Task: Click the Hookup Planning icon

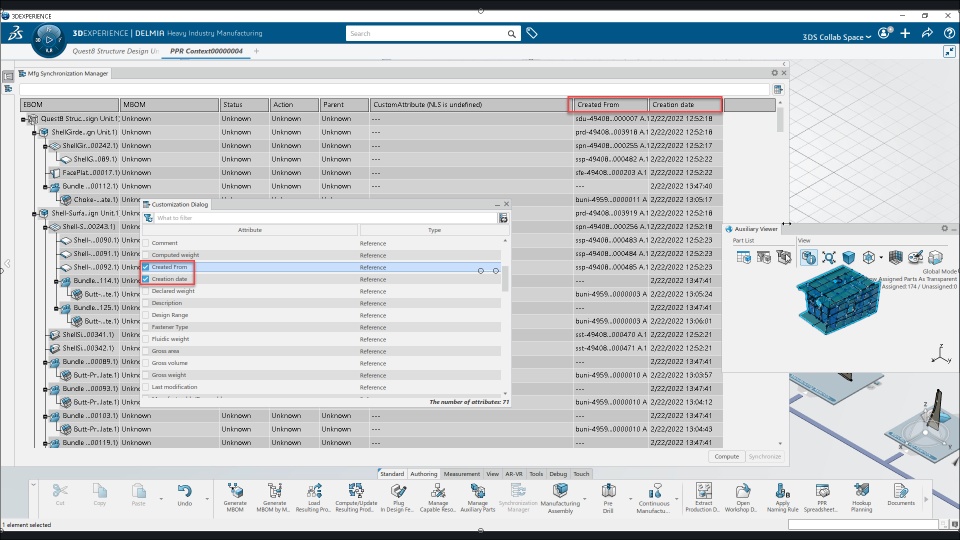Action: point(861,491)
